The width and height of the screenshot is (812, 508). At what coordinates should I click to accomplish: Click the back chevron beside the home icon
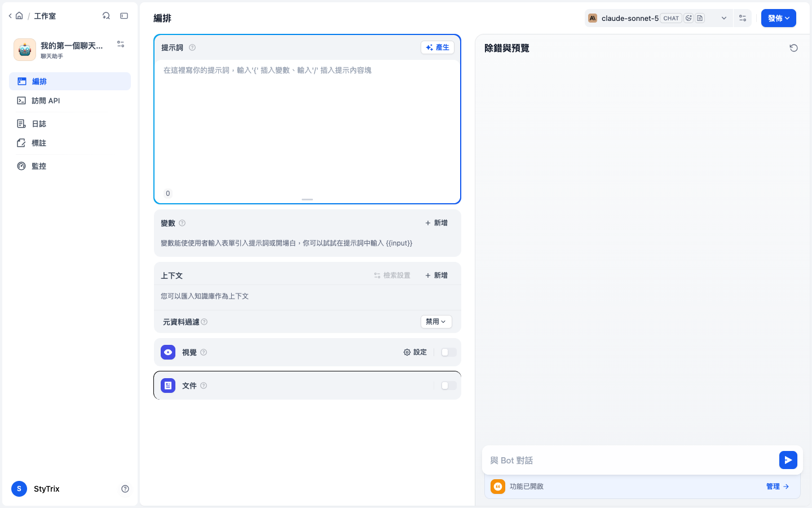10,16
